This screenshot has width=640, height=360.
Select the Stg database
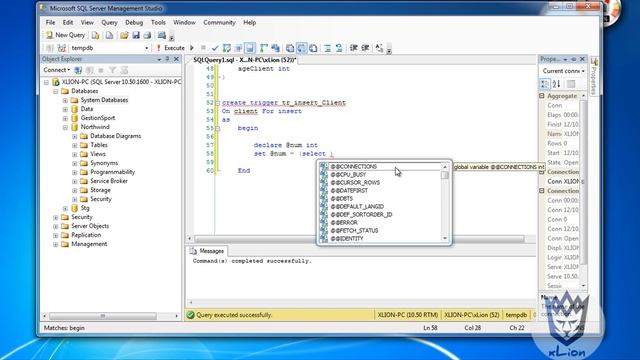(x=85, y=208)
